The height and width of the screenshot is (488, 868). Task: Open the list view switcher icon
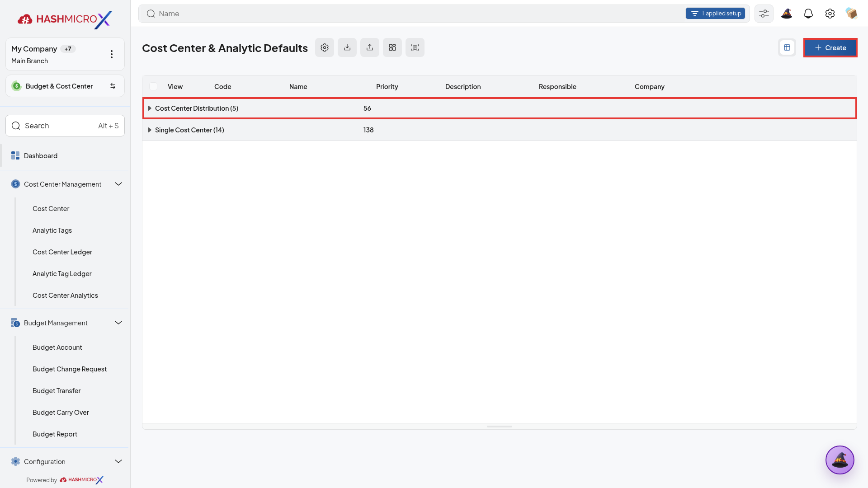click(x=787, y=47)
